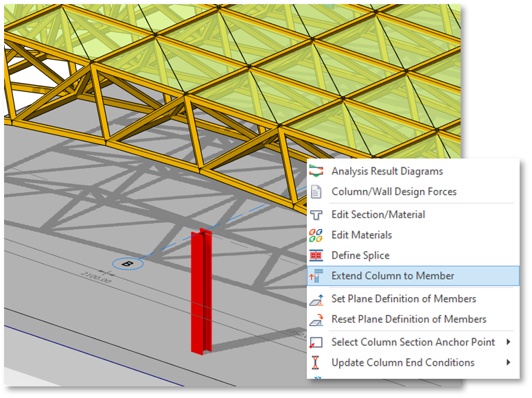
Task: Expand the Select Column Section Anchor Point submenu arrow
Action: 509,342
